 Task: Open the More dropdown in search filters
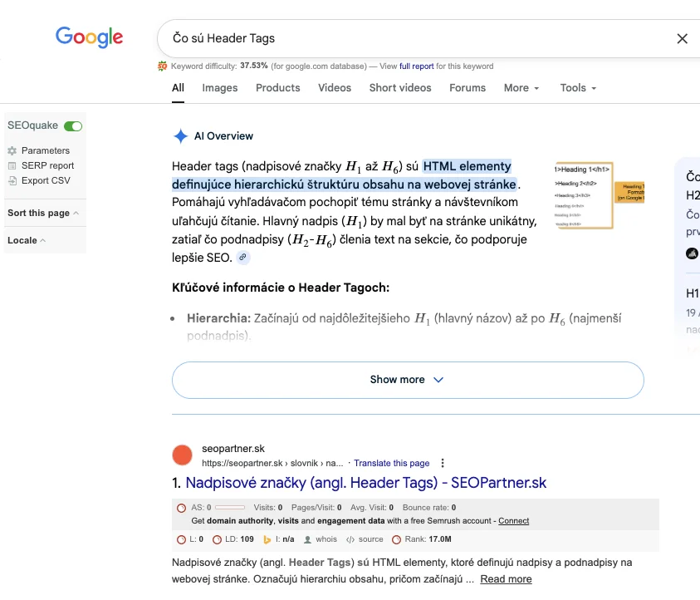(521, 88)
